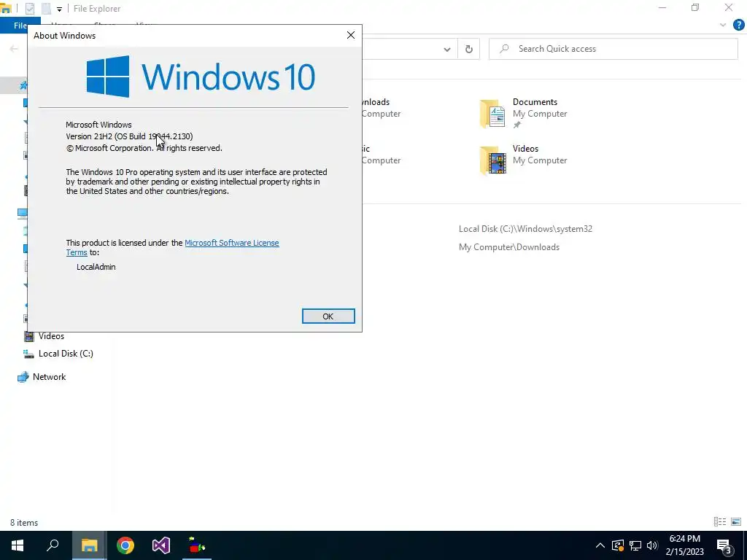Click the Videos folder name label
Screen dimensions: 747x560
[x=525, y=149]
